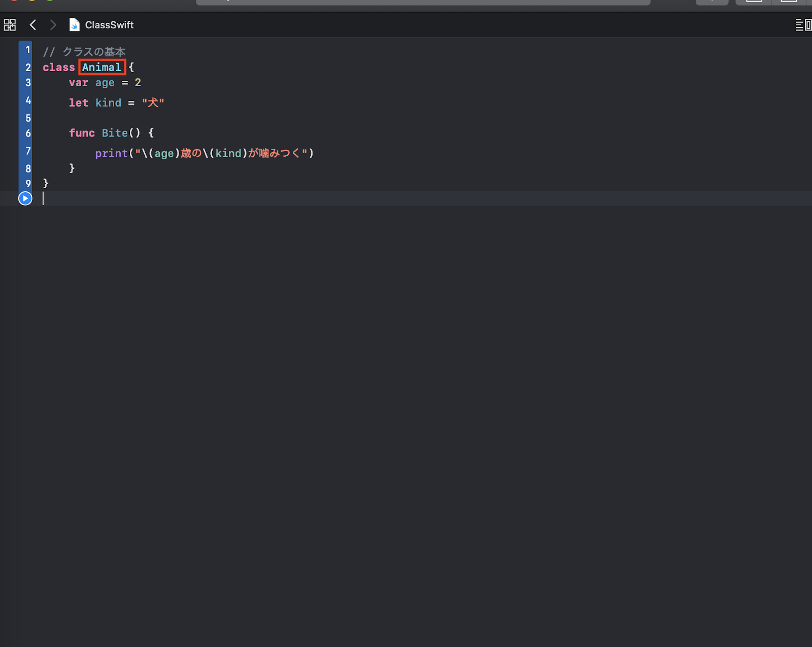The height and width of the screenshot is (647, 812).
Task: Open the related items grid menu
Action: pyautogui.click(x=10, y=25)
